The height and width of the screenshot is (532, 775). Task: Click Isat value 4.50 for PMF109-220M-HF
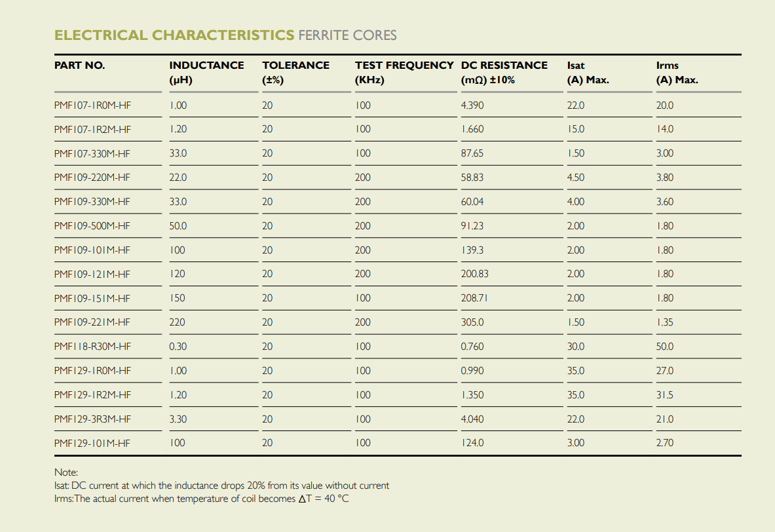[576, 178]
